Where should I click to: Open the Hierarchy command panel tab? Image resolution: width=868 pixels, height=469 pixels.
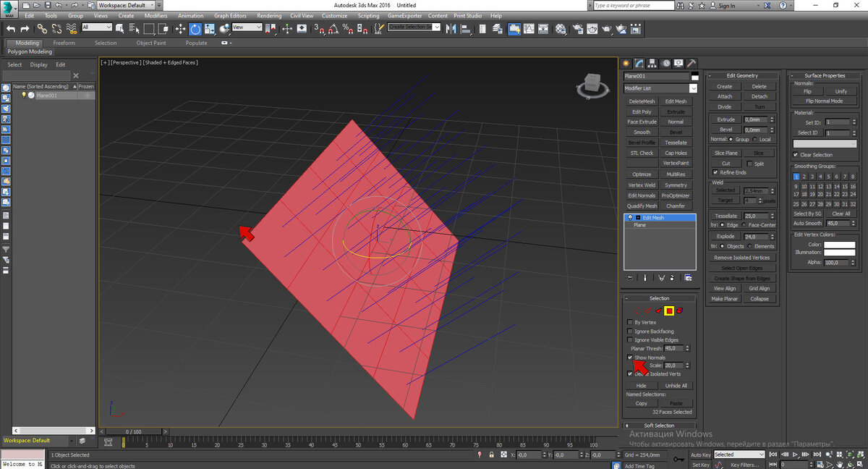pos(652,63)
